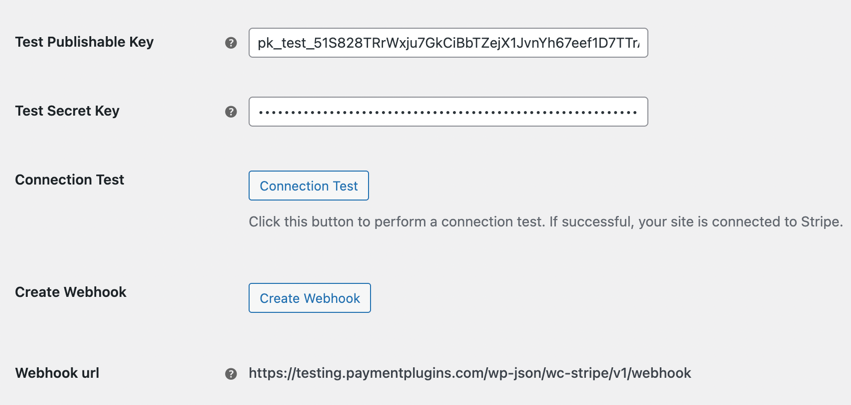
Task: Click the connection test description text
Action: click(546, 222)
